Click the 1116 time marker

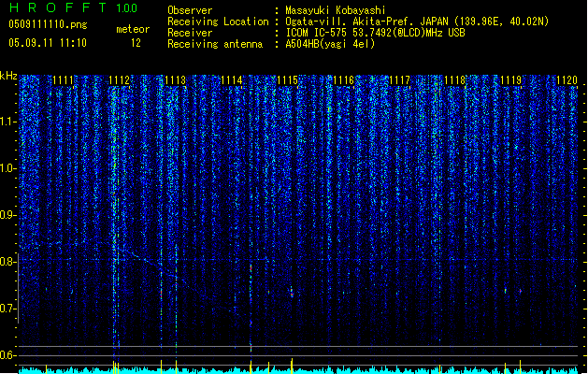(343, 80)
